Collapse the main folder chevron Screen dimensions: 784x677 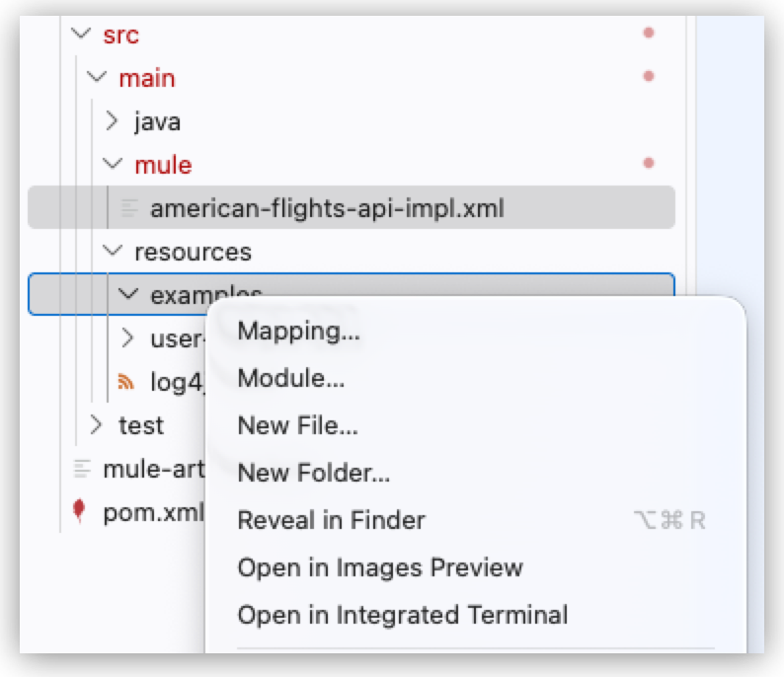click(x=97, y=77)
